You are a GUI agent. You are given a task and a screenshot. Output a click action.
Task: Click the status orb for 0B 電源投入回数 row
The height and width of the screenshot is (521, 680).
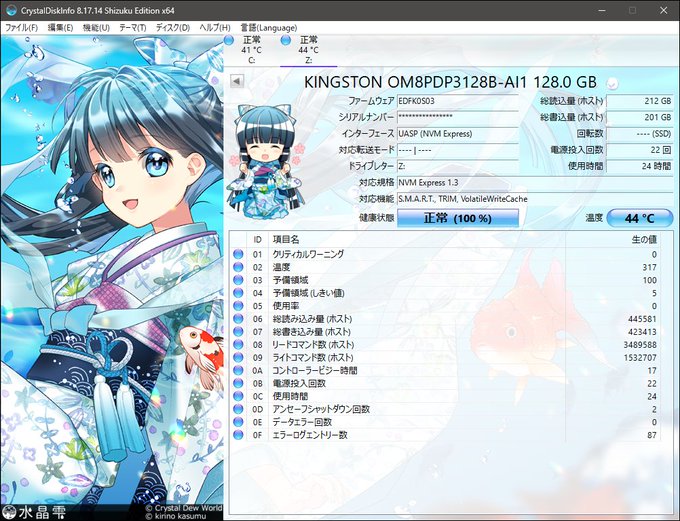[238, 383]
